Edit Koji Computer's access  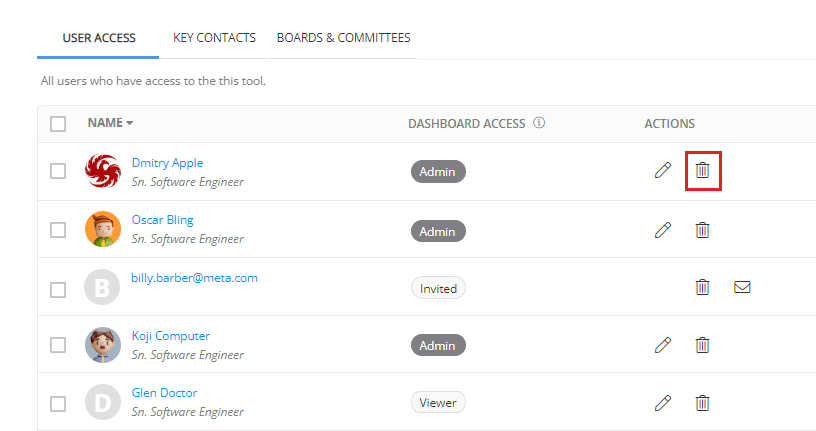[x=662, y=345]
